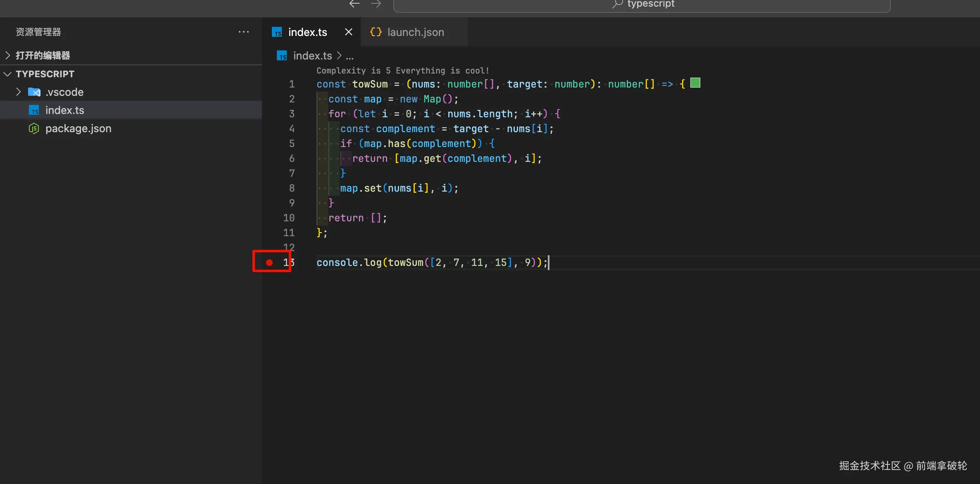The width and height of the screenshot is (980, 484).
Task: Open explorer's three-dot more actions menu
Action: coord(244,32)
